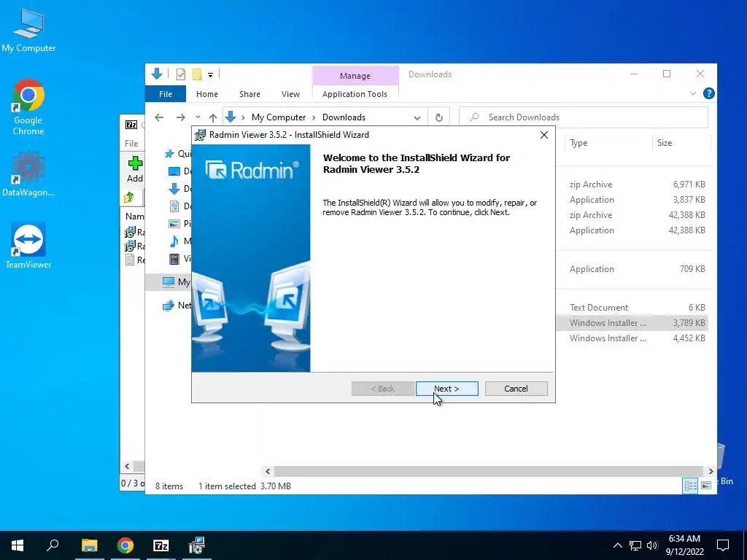Screen dimensions: 747x560
Task: Open network status tray icon
Action: tap(635, 545)
